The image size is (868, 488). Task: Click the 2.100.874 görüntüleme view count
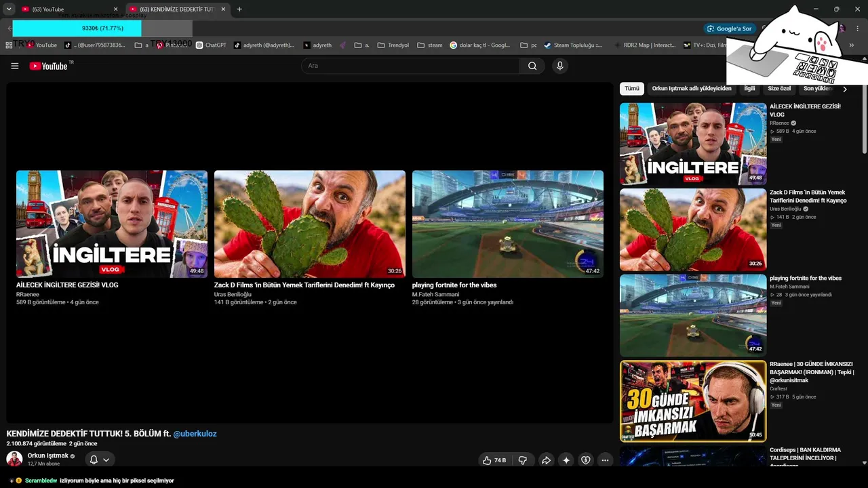[37, 444]
